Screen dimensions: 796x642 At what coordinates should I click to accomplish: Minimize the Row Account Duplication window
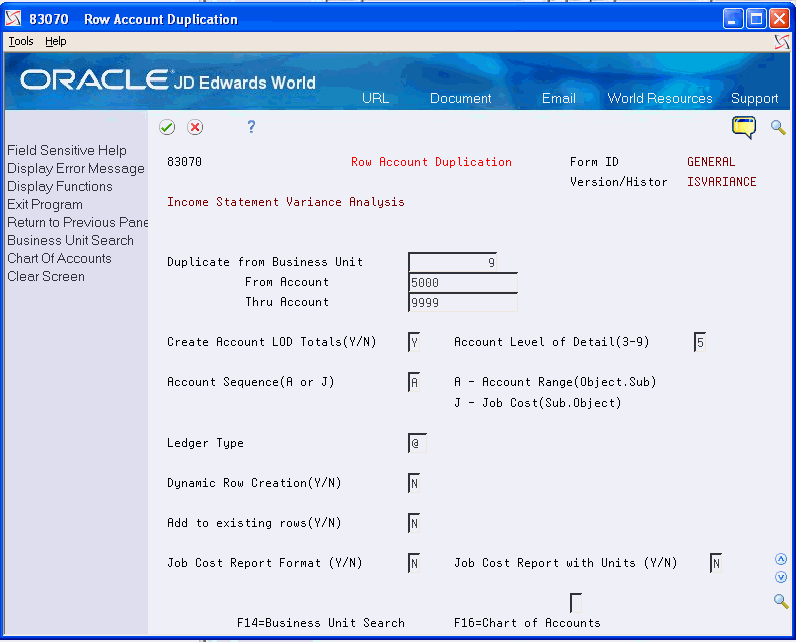733,19
